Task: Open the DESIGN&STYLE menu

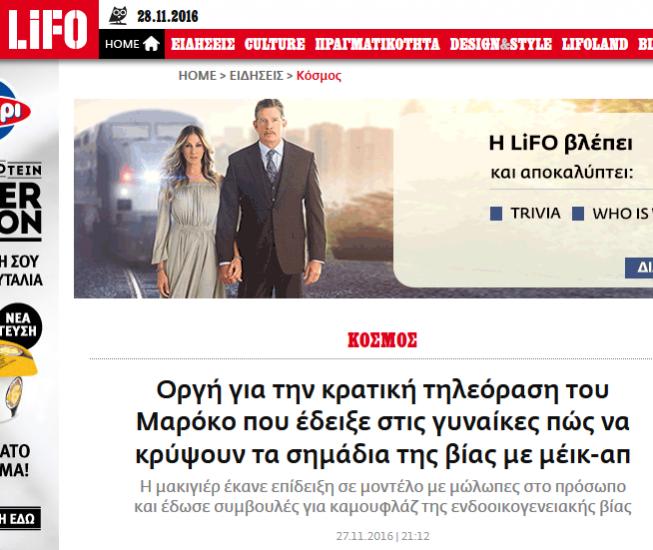Action: point(501,44)
